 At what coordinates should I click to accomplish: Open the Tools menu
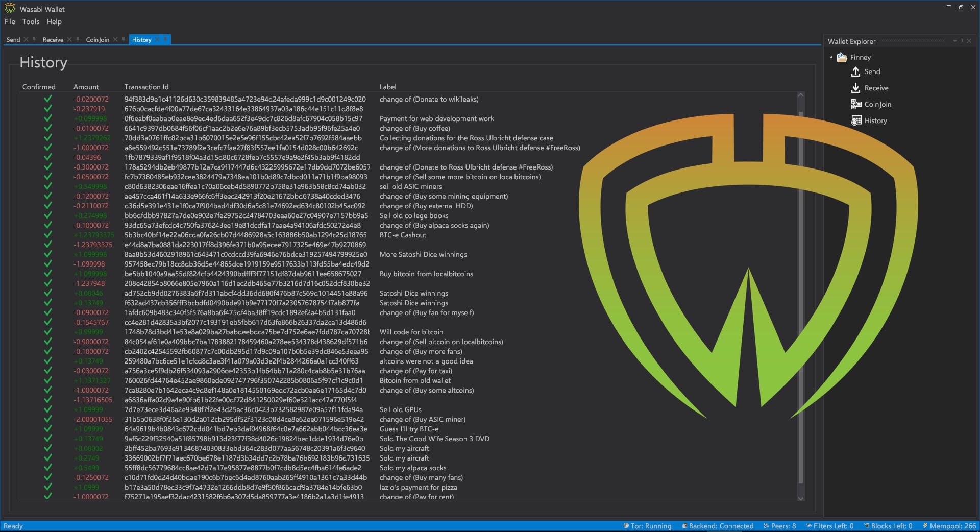tap(31, 21)
